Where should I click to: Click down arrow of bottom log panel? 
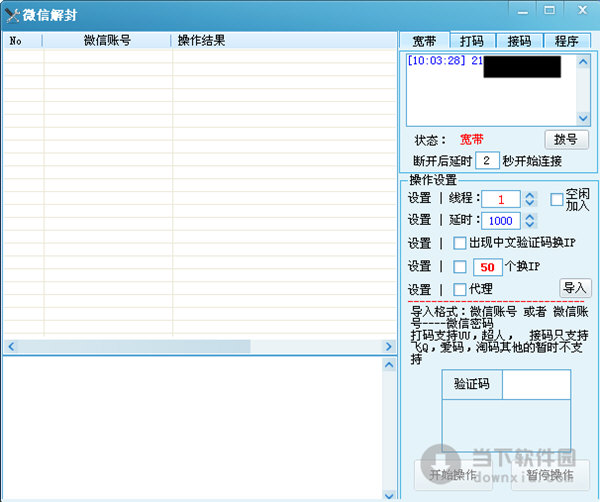(x=389, y=495)
